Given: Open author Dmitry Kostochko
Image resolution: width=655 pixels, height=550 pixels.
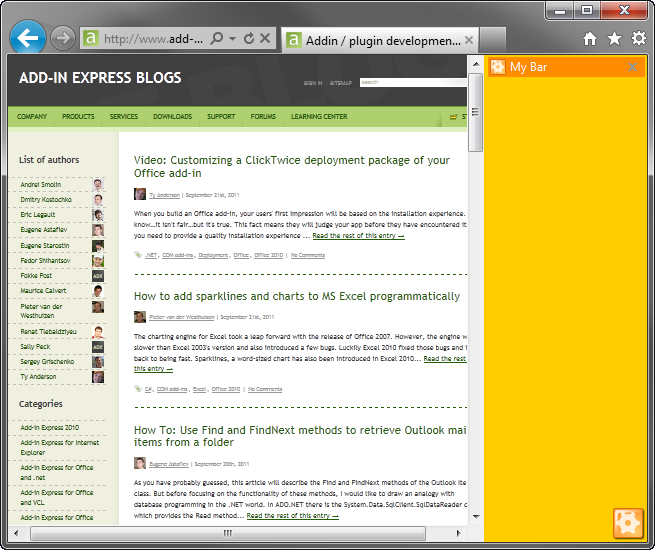Looking at the screenshot, I should [x=46, y=200].
